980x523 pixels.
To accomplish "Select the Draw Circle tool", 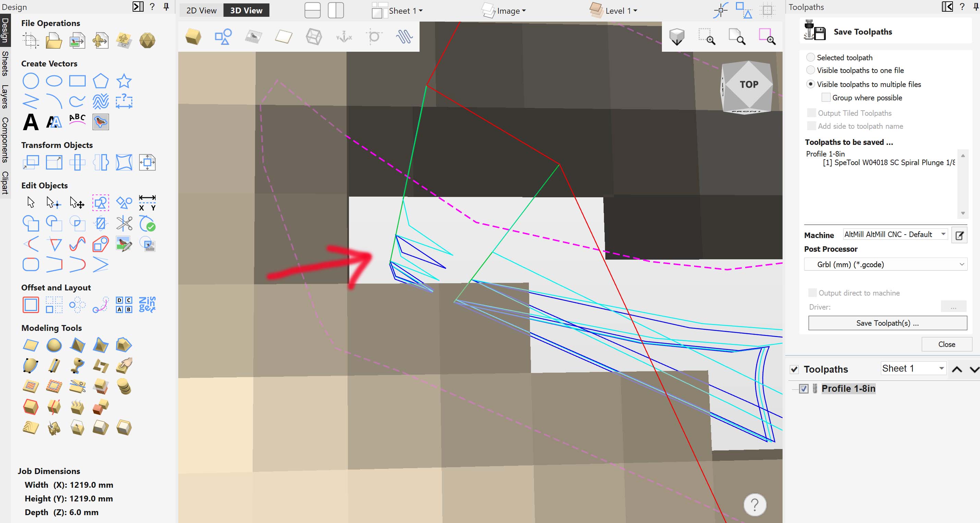I will click(x=31, y=81).
